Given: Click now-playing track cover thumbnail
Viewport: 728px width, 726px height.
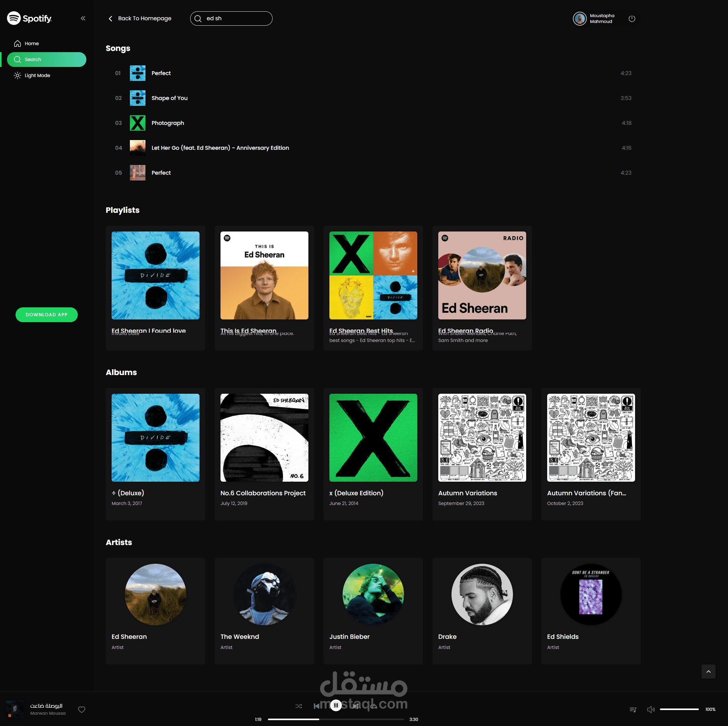Looking at the screenshot, I should 15,709.
